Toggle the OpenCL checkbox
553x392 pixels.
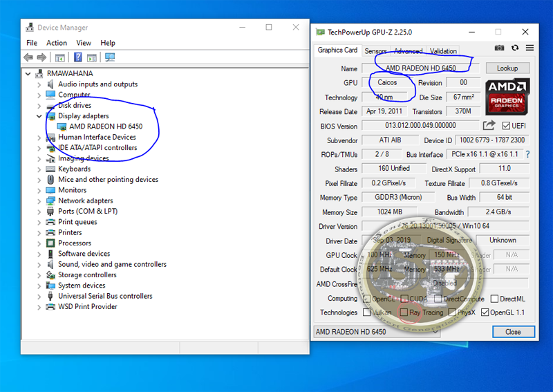pyautogui.click(x=367, y=299)
